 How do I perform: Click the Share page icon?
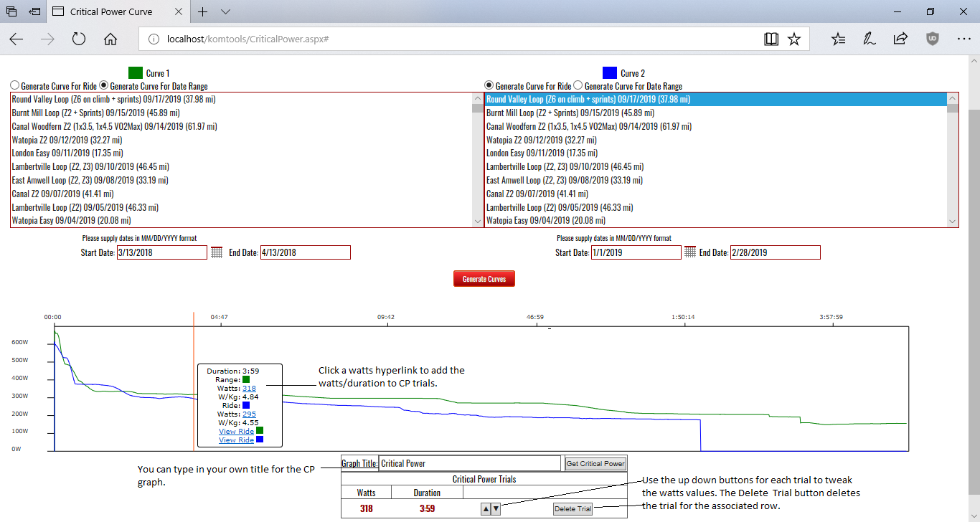click(900, 39)
